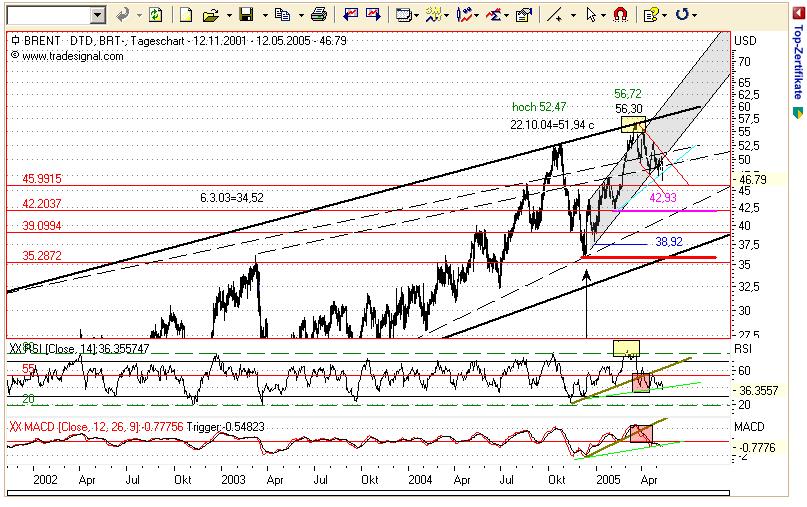Expand the reset arrow dropdown
807x507 pixels.
pos(694,15)
